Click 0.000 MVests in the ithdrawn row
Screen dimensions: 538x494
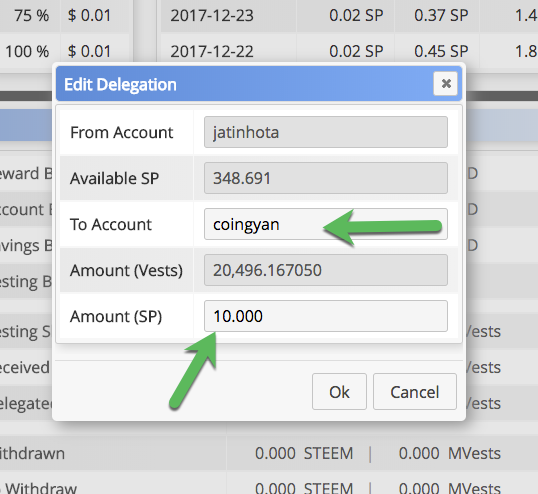coord(449,454)
